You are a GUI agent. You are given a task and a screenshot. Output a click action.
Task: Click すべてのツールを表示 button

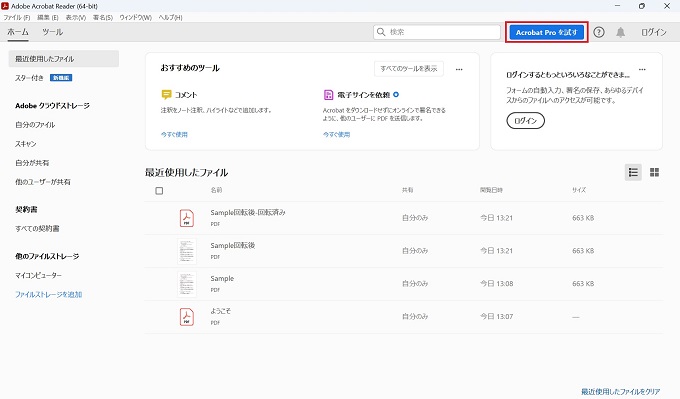(x=409, y=69)
